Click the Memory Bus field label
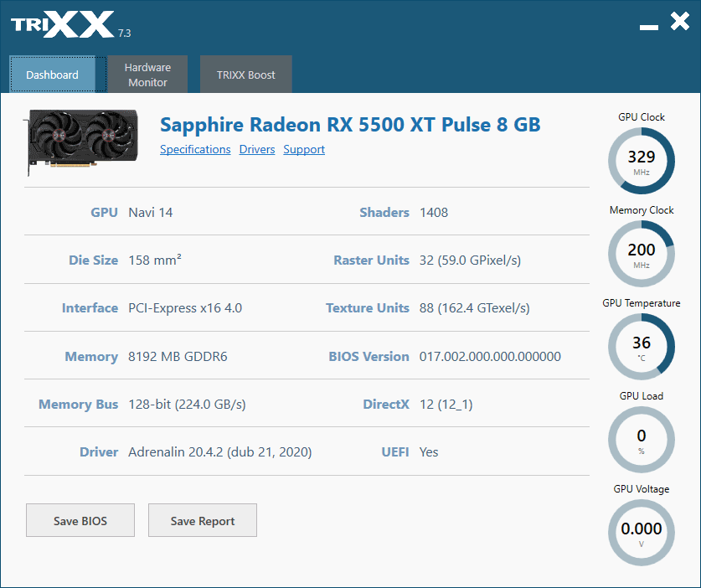This screenshot has width=701, height=588. coord(78,405)
